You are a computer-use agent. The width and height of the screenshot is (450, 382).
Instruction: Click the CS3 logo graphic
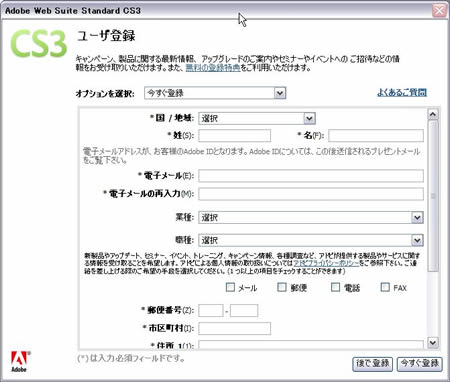click(x=39, y=44)
